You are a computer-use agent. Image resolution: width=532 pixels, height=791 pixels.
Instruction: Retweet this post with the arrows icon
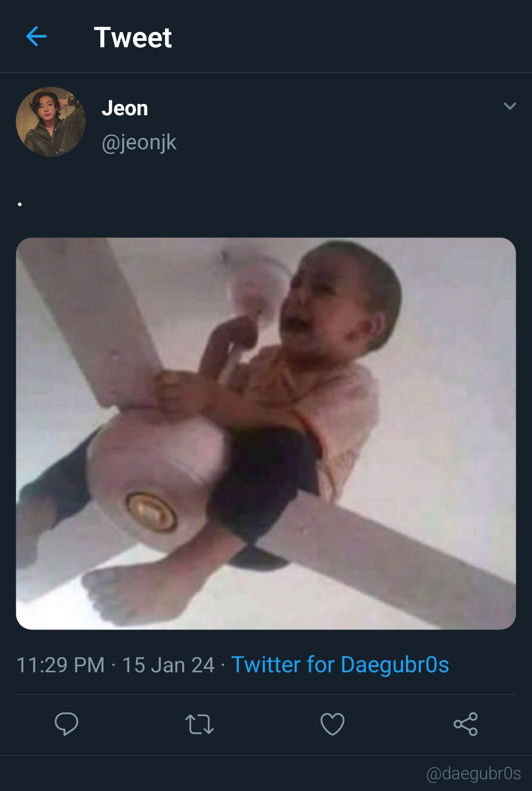coord(199,724)
